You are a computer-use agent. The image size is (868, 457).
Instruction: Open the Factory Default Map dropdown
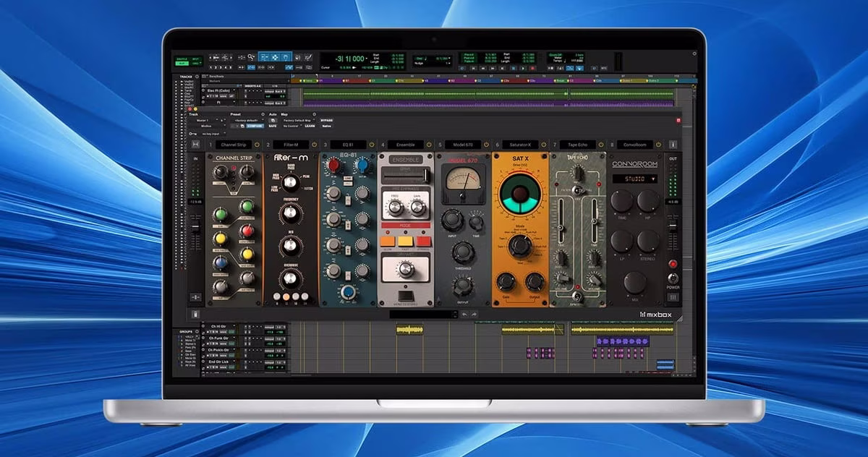(x=299, y=120)
